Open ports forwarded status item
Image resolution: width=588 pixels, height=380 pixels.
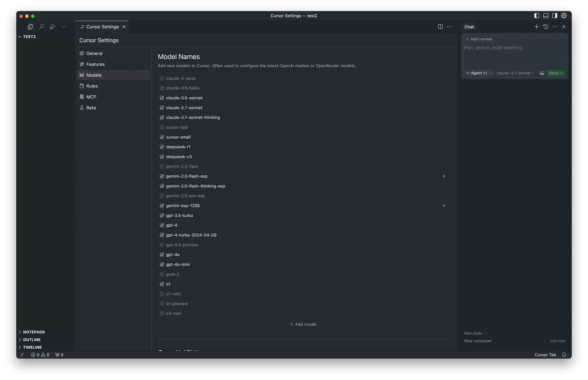pyautogui.click(x=59, y=355)
